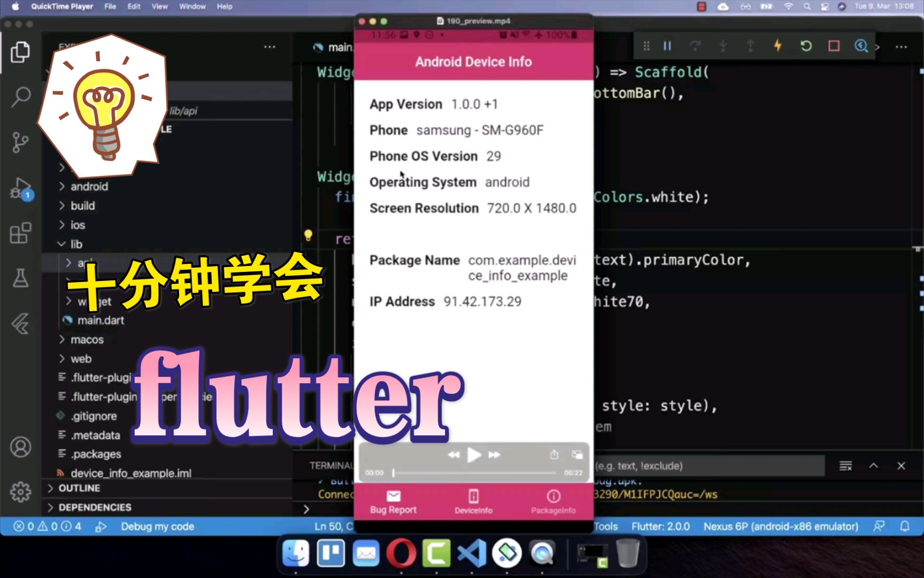Open Opera from the Dock

coord(401,553)
